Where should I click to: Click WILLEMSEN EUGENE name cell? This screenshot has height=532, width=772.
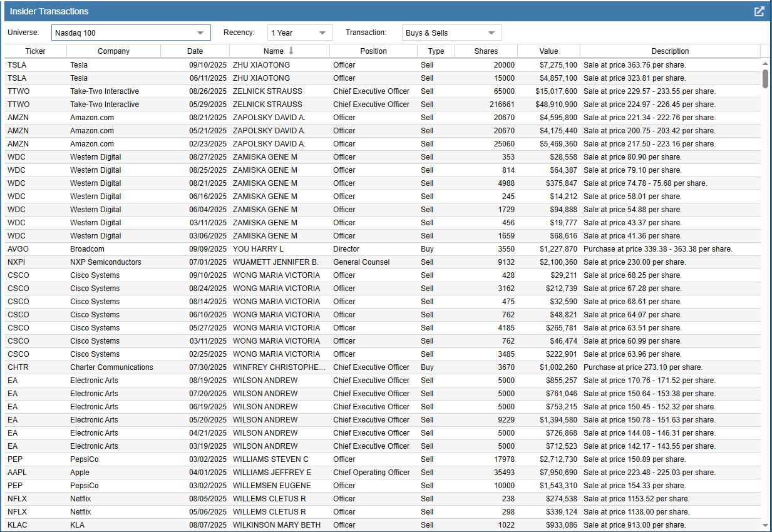pyautogui.click(x=272, y=486)
